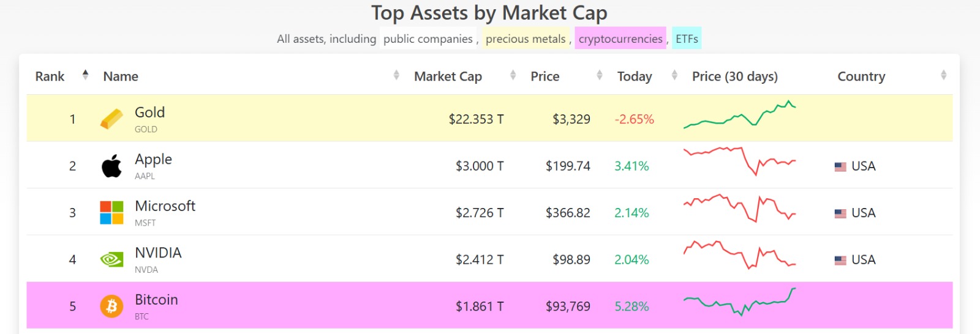Click the USA flag in Microsoft row

[840, 213]
